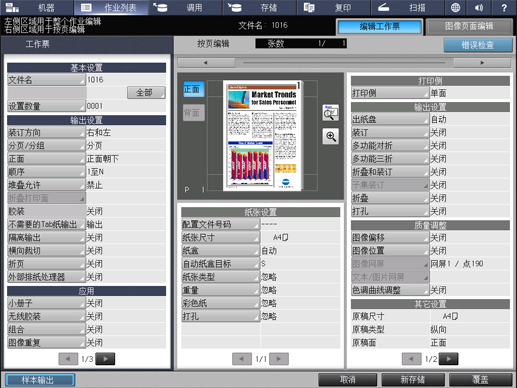
Task: Click the 取消 cancel button
Action: [348, 380]
